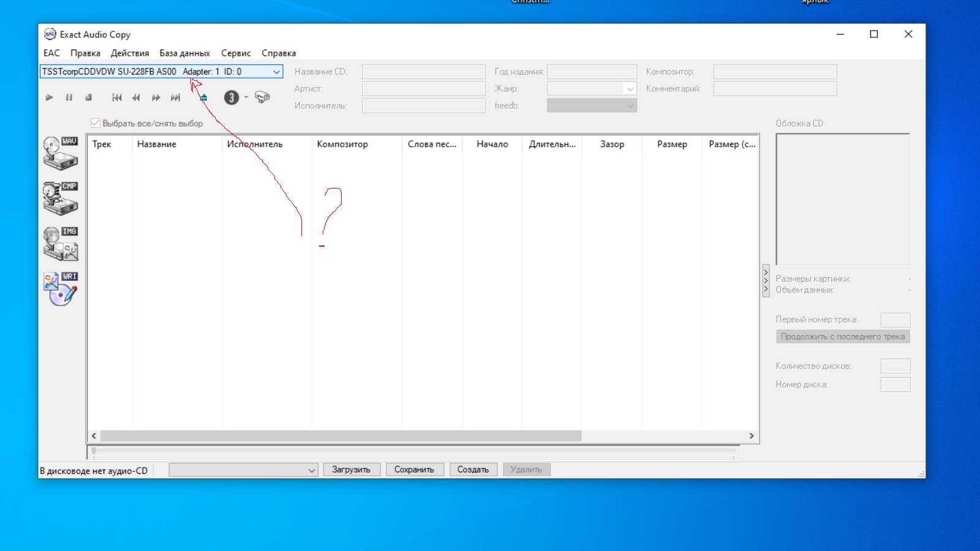This screenshot has width=980, height=551.
Task: Click the Зазор column header
Action: click(612, 144)
